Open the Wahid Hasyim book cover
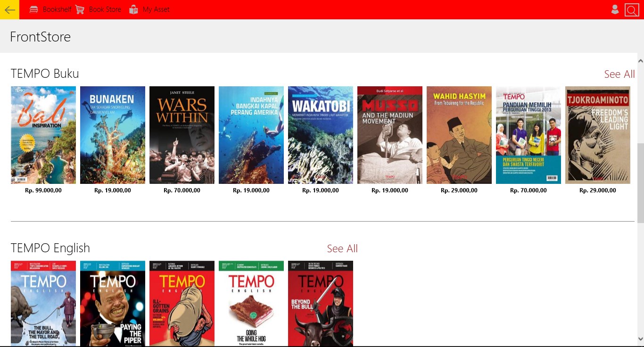Viewport: 644px width, 347px height. point(459,135)
